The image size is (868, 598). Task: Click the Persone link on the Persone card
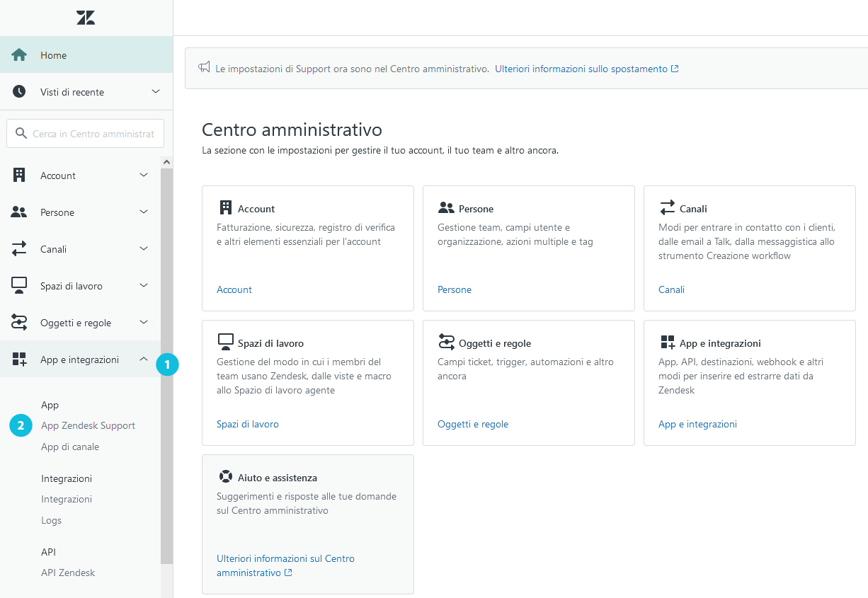click(455, 289)
